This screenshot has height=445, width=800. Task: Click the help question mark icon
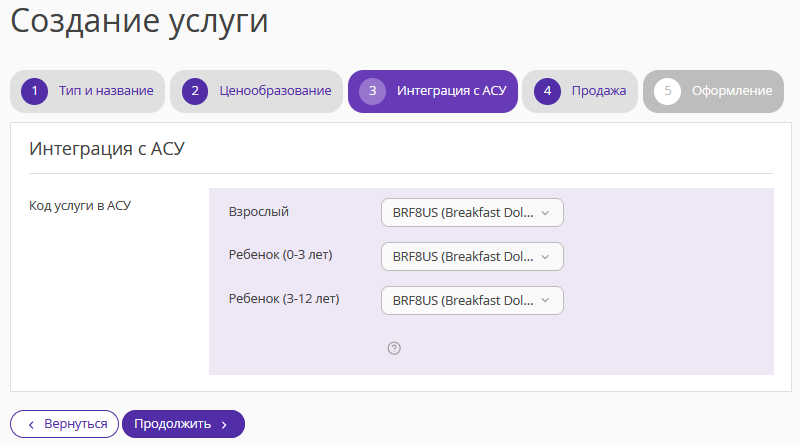pyautogui.click(x=394, y=348)
